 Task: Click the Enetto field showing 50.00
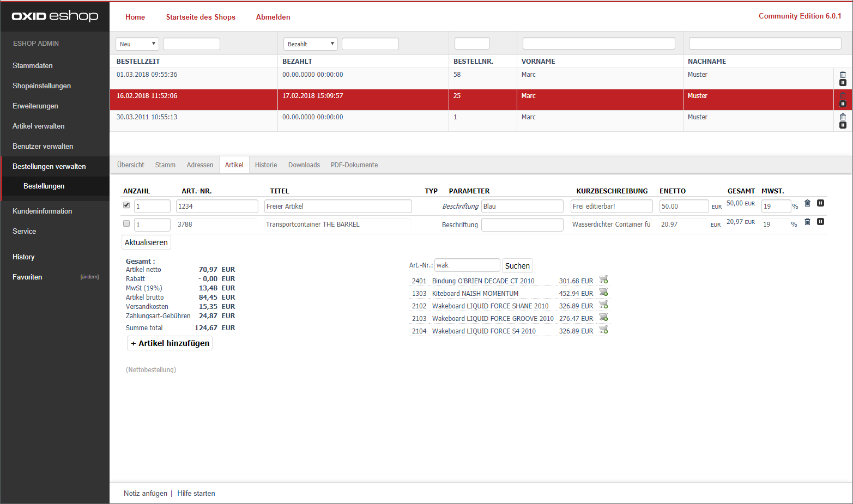tap(684, 206)
